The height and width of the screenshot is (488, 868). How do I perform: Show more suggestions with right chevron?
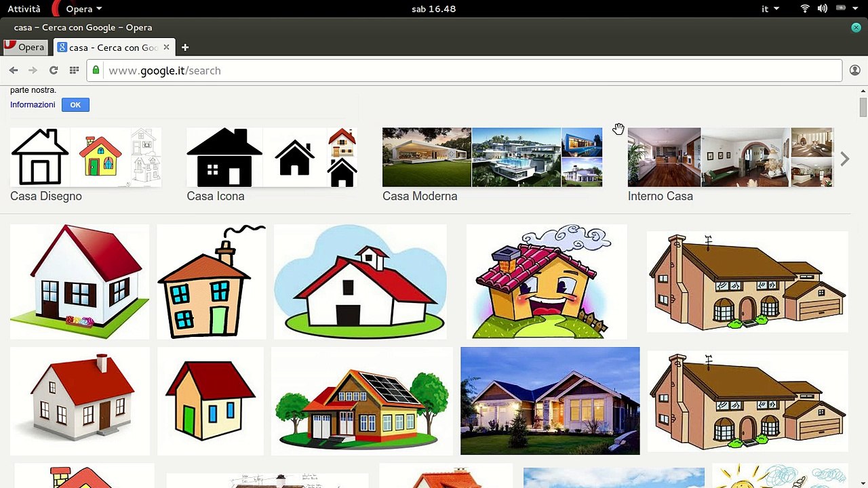pos(844,159)
